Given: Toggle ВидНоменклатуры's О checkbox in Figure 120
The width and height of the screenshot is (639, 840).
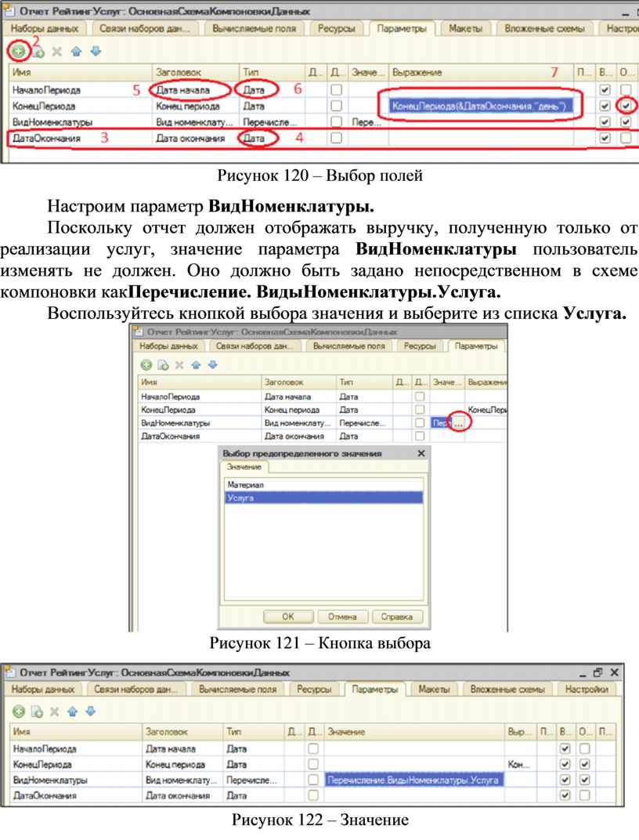Looking at the screenshot, I should [x=626, y=121].
